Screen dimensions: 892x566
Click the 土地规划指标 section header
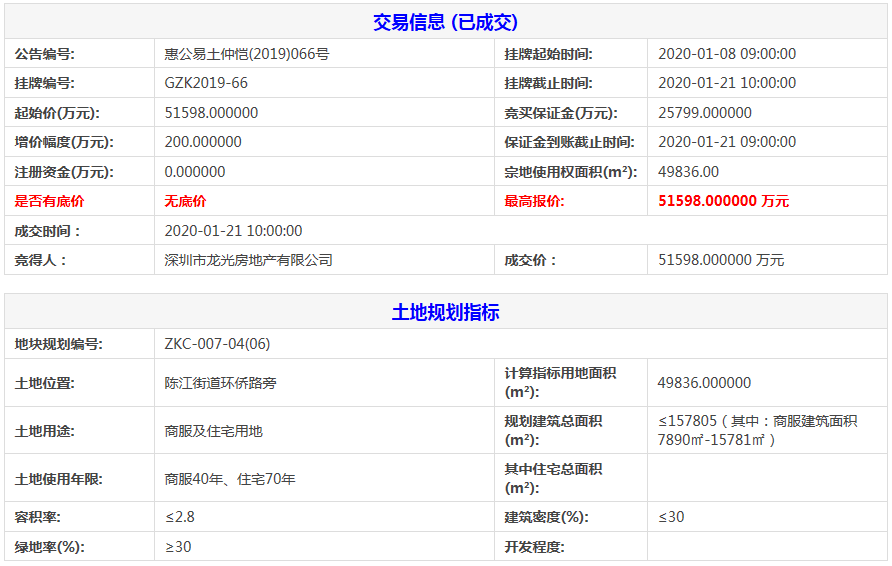pos(445,312)
